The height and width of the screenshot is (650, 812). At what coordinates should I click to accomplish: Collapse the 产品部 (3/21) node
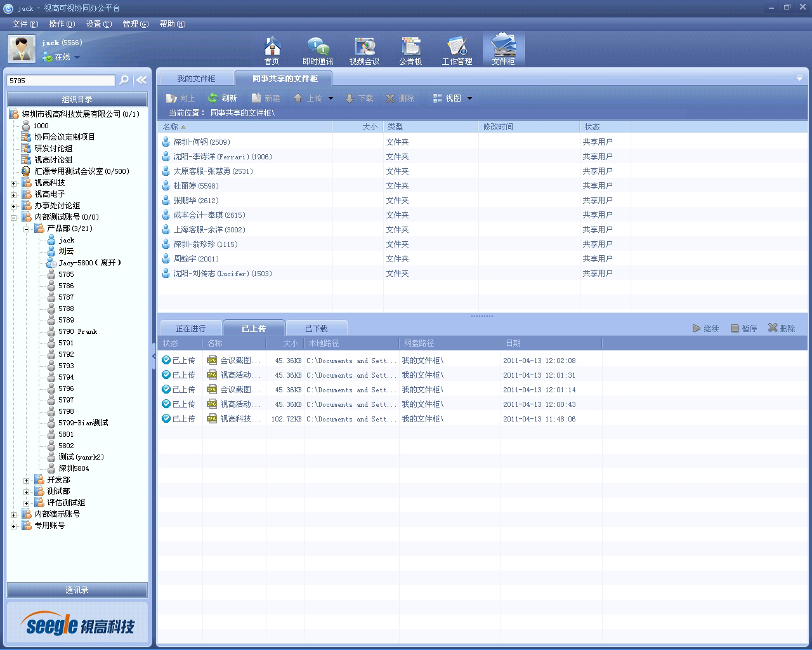(27, 229)
